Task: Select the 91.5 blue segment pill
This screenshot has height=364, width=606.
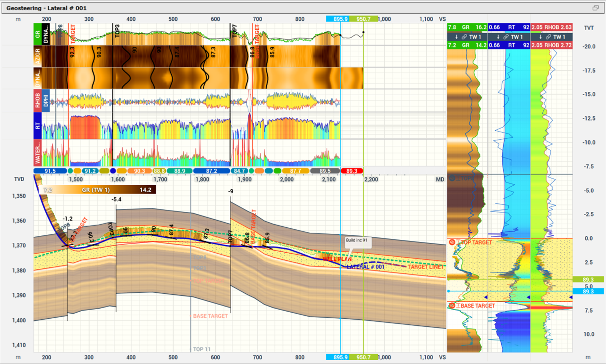Action: click(x=50, y=171)
